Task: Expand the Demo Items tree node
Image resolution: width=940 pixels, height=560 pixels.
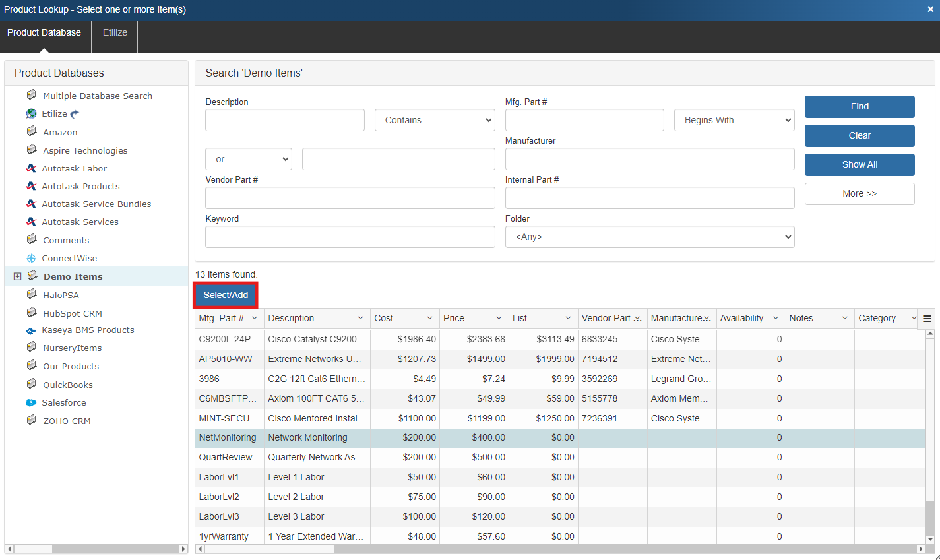Action: (x=18, y=276)
